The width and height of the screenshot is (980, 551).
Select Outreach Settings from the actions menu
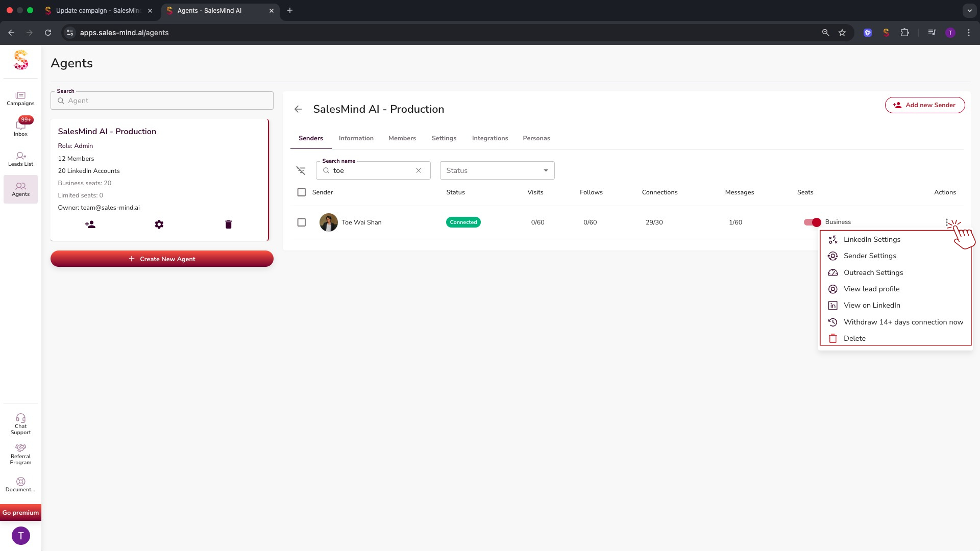[x=873, y=272]
